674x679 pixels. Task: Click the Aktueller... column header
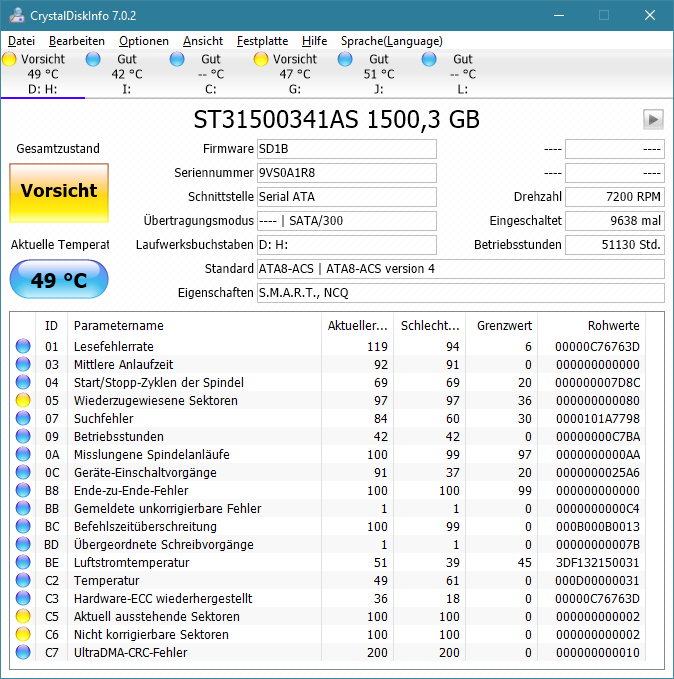tap(357, 326)
